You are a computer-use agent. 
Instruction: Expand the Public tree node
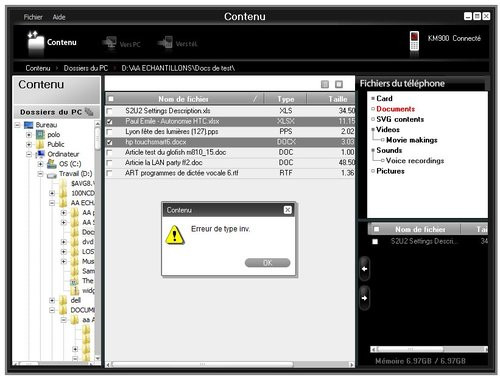[x=29, y=144]
